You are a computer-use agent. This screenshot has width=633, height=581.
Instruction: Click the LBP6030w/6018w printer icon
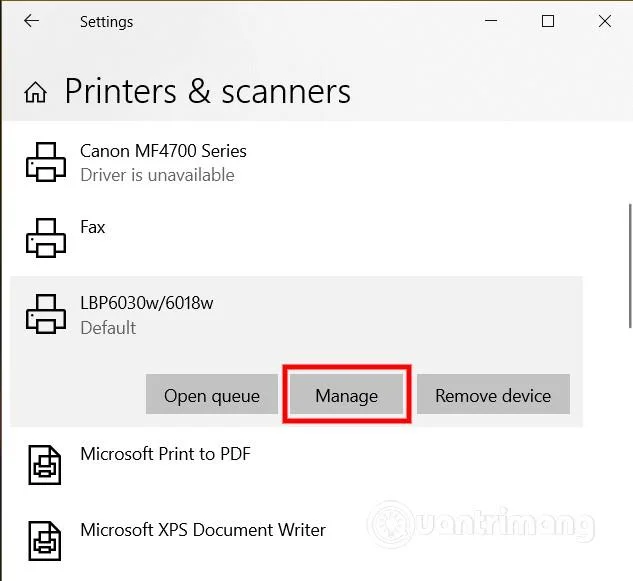tap(46, 314)
